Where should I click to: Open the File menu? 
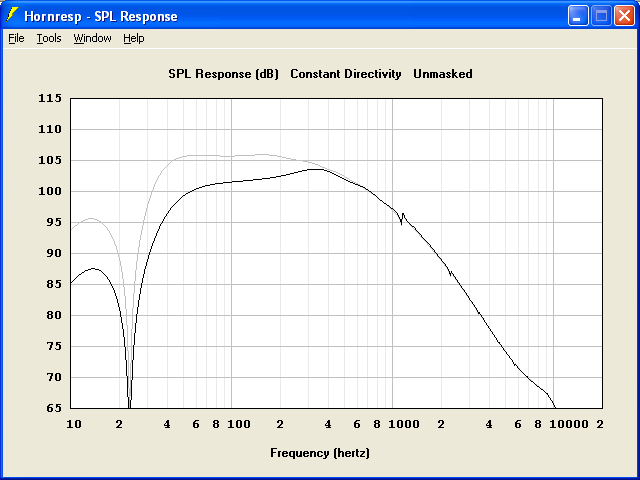(16, 38)
